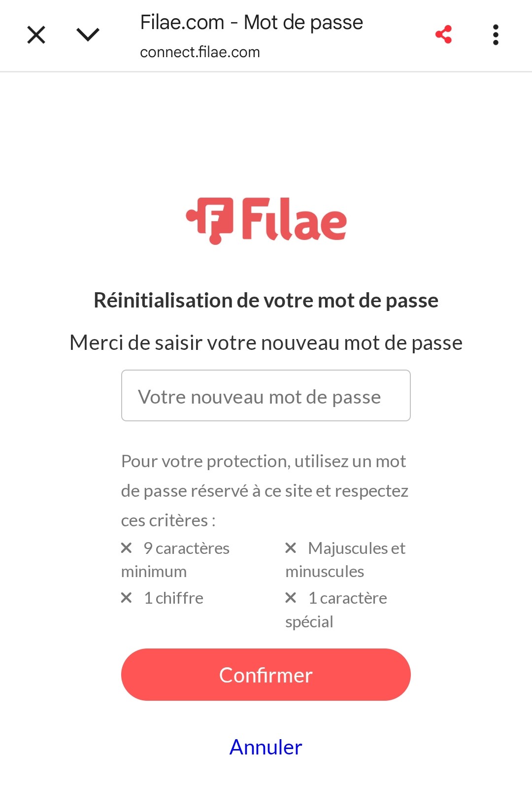
Task: Click the '1 caractère spécial' criterion label
Action: click(x=336, y=610)
